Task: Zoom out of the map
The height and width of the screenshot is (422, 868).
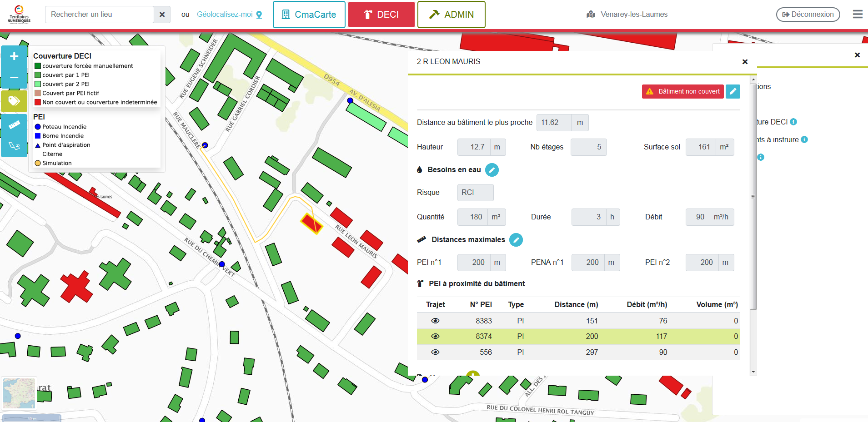Action: click(x=14, y=77)
